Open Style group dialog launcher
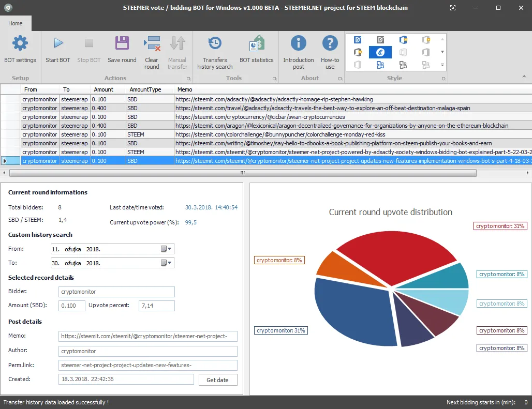The image size is (532, 409). [x=444, y=79]
